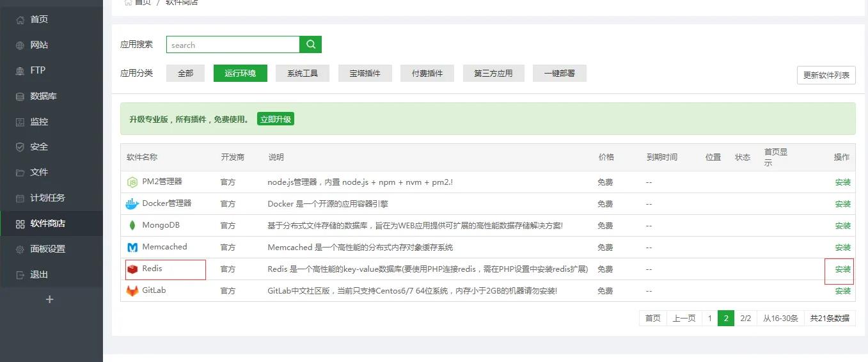Click the 上一页 previous page button
Viewport: 868px width, 362px height.
(x=684, y=318)
